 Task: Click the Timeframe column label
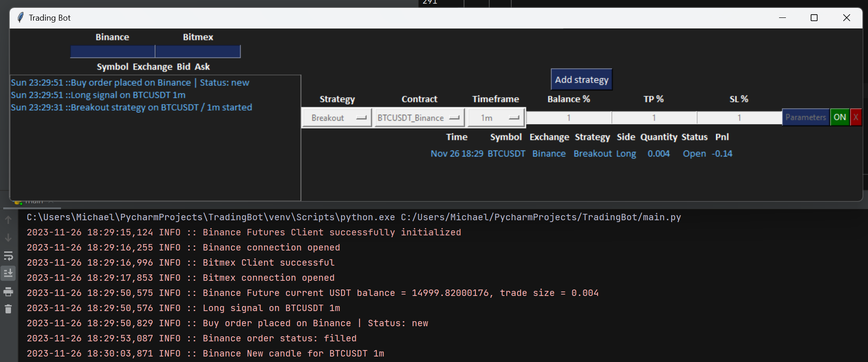(496, 99)
